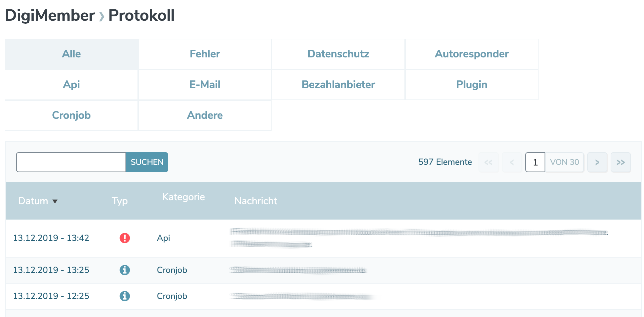Click the info icon on the 12:25 Cronjob entry
The height and width of the screenshot is (317, 644).
(x=125, y=296)
